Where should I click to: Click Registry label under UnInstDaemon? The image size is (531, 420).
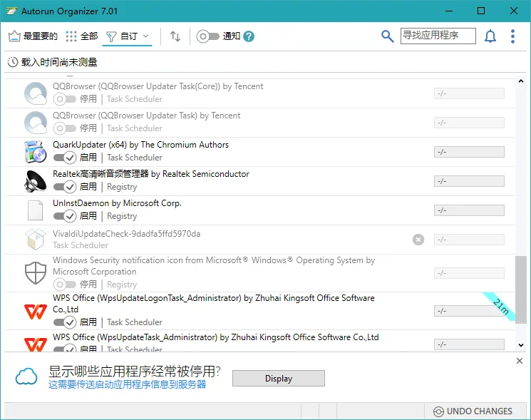(x=122, y=216)
